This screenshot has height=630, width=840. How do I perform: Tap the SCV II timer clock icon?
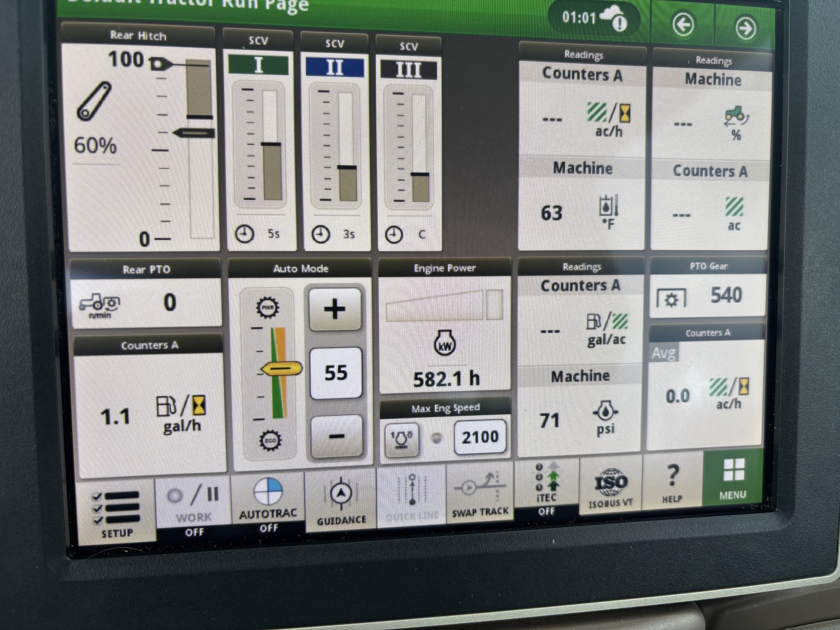click(321, 235)
